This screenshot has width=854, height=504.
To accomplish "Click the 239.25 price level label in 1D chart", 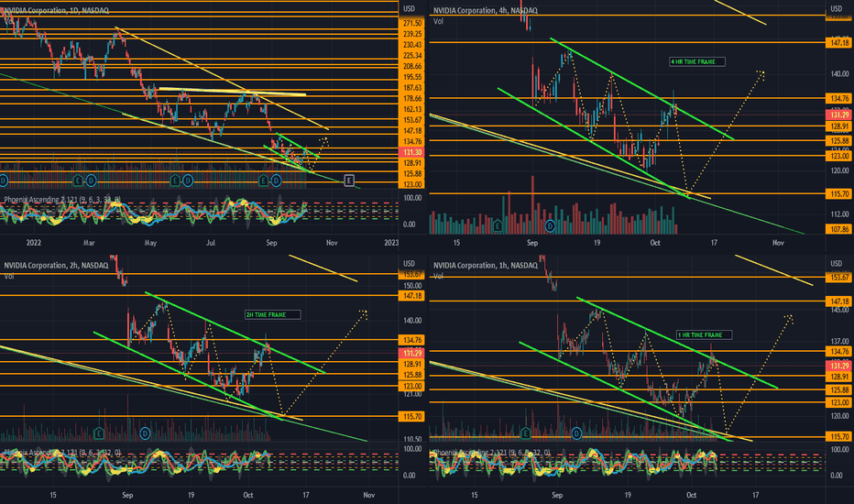I will click(412, 34).
